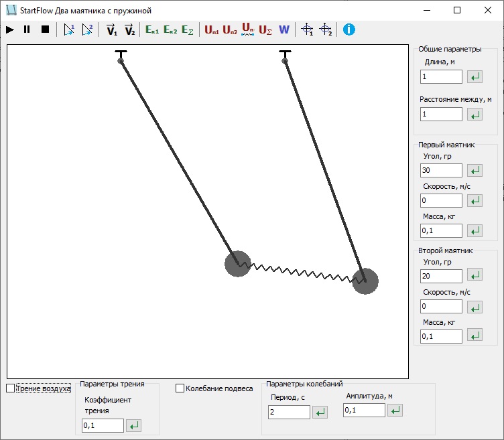Apply the distance between pendulums value
This screenshot has width=504, height=440.
(x=475, y=115)
